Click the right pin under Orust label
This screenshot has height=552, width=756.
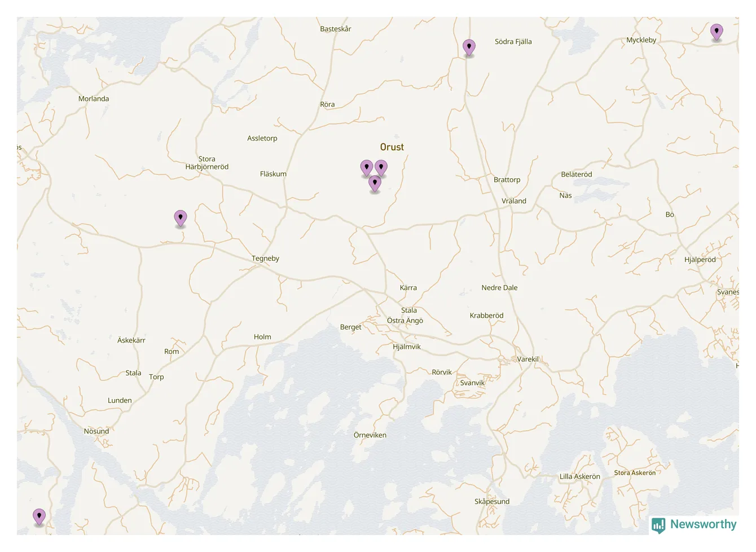[381, 168]
